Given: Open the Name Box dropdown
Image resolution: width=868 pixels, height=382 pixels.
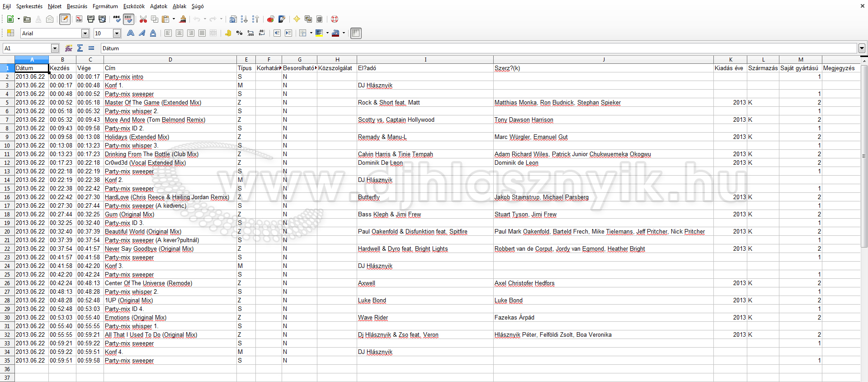Looking at the screenshot, I should 55,48.
